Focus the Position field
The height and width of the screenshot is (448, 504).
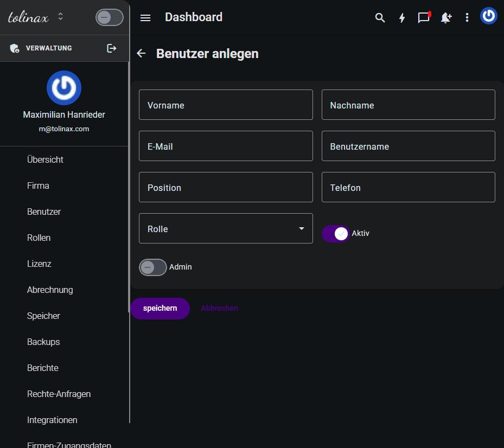pos(226,187)
